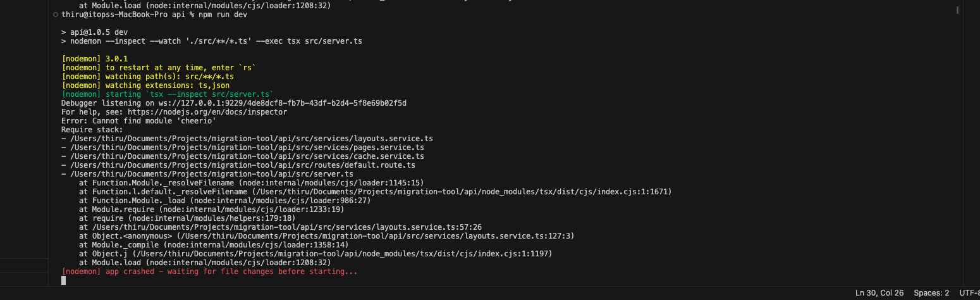Click the command decoration circle beside npm run dev

pyautogui.click(x=56, y=14)
